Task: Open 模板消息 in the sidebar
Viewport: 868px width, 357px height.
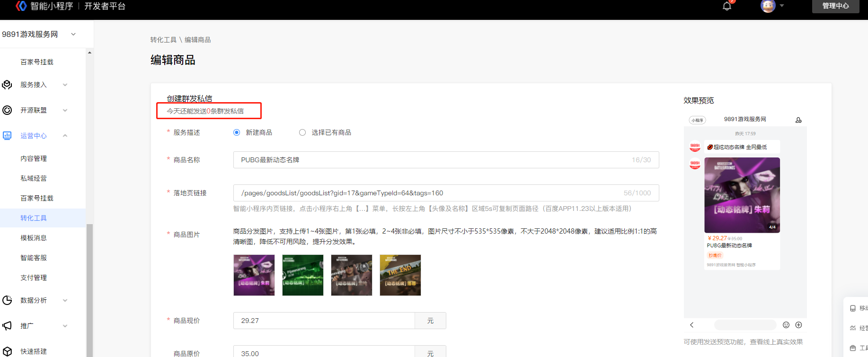Action: (34, 238)
